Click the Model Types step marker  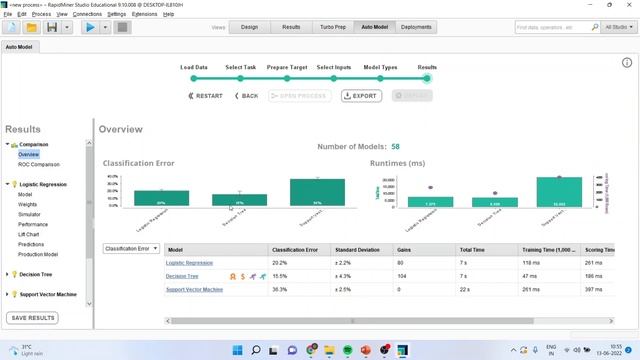380,78
